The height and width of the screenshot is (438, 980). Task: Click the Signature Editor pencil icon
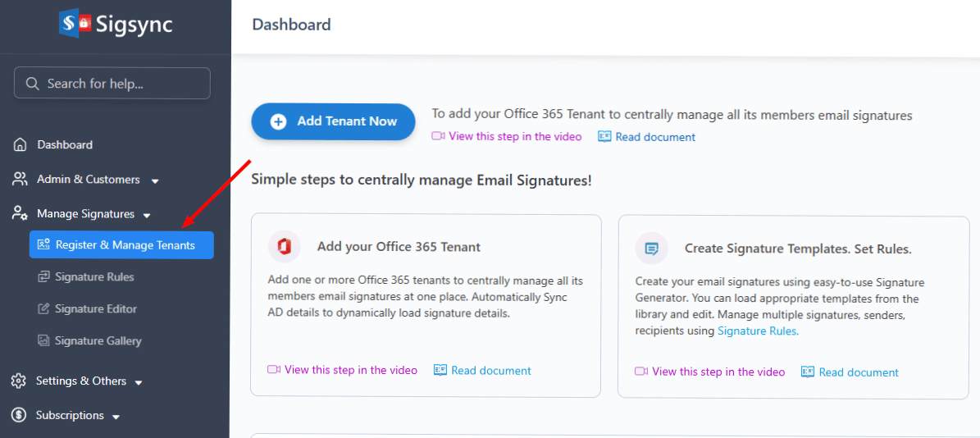coord(44,309)
